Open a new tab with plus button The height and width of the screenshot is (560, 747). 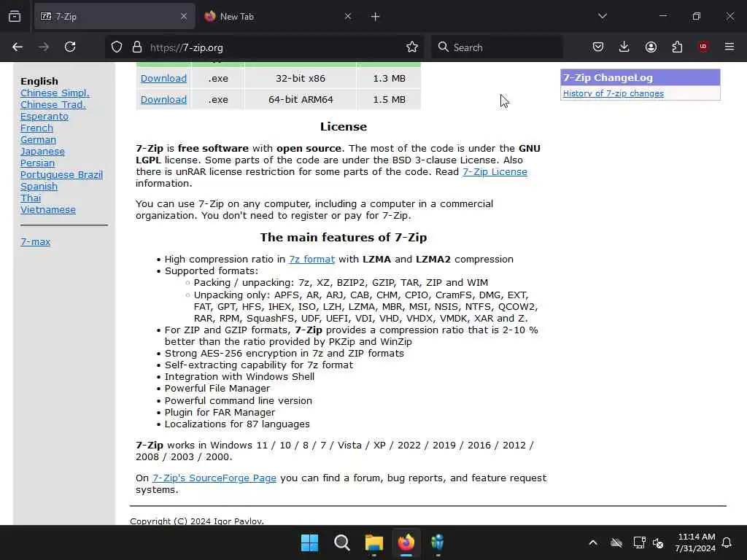(376, 17)
